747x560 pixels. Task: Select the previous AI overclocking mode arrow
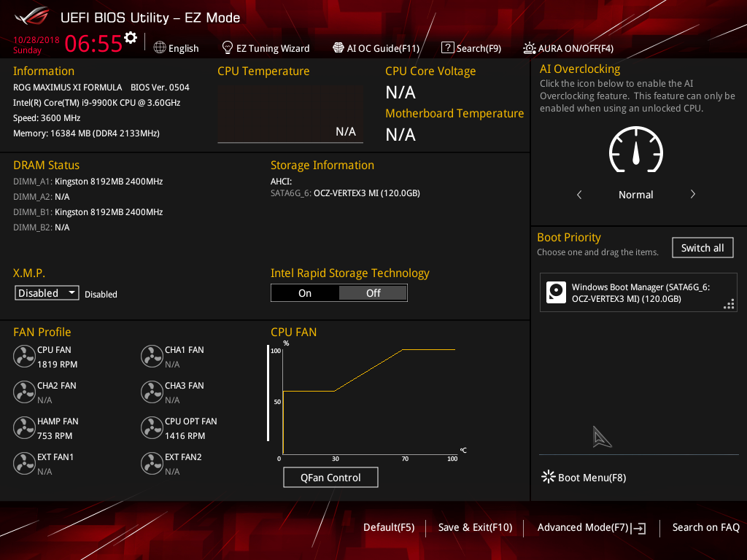pyautogui.click(x=579, y=195)
